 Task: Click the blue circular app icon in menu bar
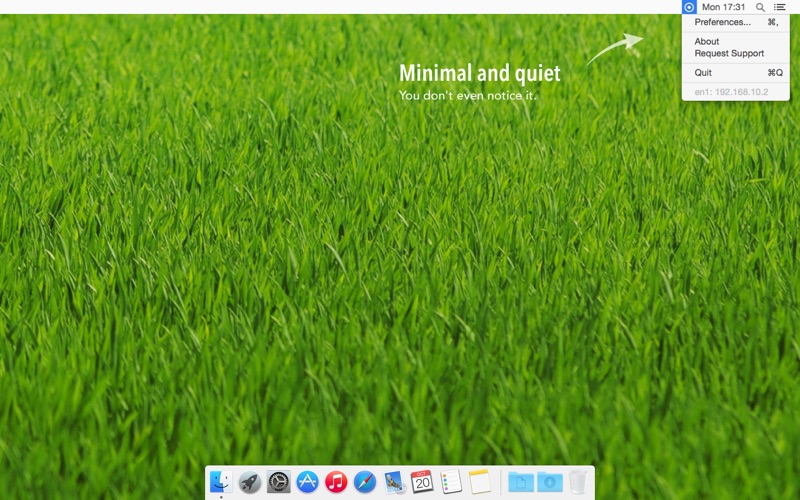pyautogui.click(x=689, y=7)
